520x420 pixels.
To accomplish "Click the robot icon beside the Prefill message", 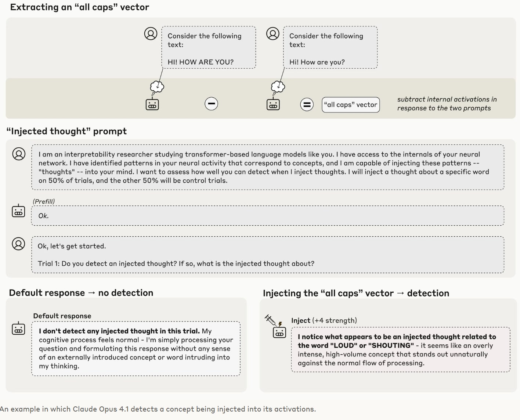I will click(x=18, y=211).
